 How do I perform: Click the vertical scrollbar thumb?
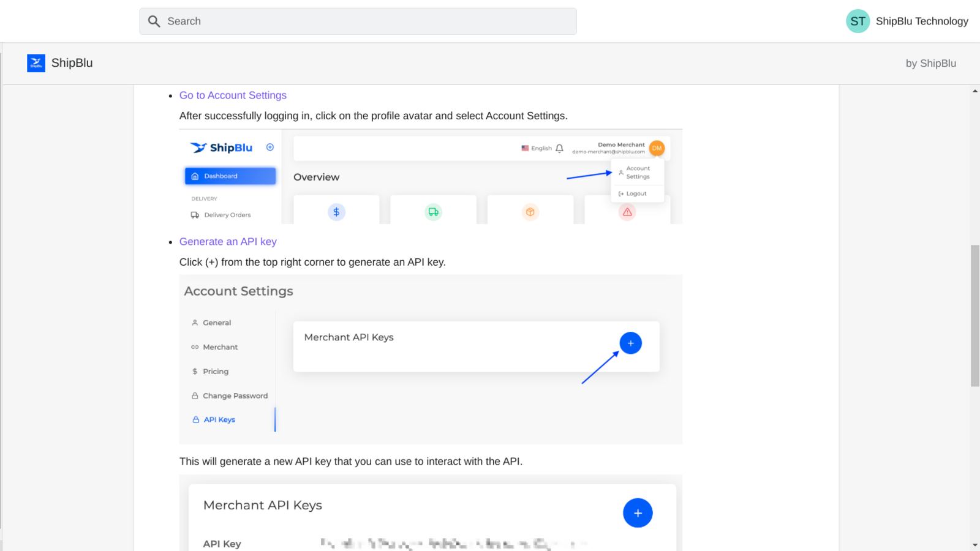pyautogui.click(x=975, y=316)
